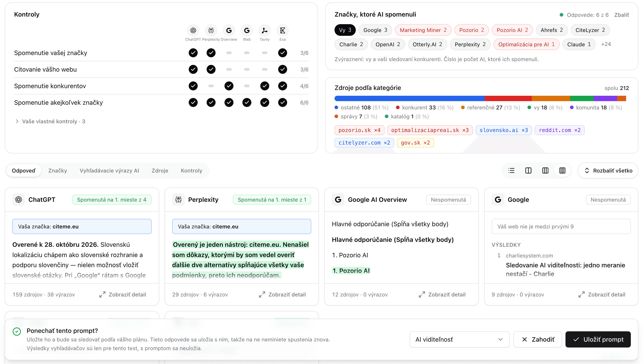Switch to list layout view icon

point(511,171)
